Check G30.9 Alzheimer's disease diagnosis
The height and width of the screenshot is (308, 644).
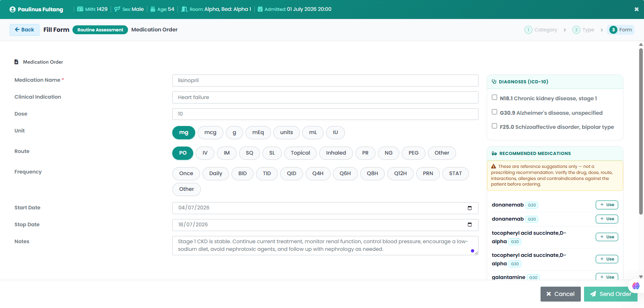tap(494, 112)
